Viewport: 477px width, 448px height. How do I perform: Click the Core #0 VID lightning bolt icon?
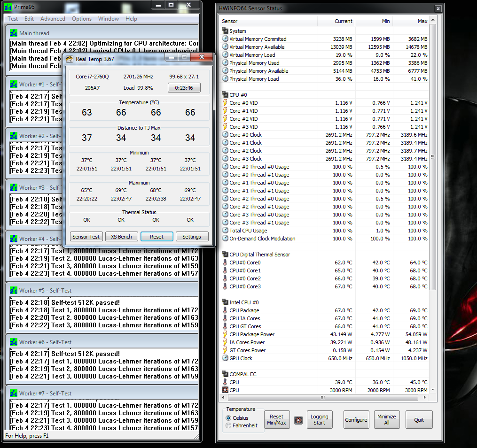coord(225,103)
